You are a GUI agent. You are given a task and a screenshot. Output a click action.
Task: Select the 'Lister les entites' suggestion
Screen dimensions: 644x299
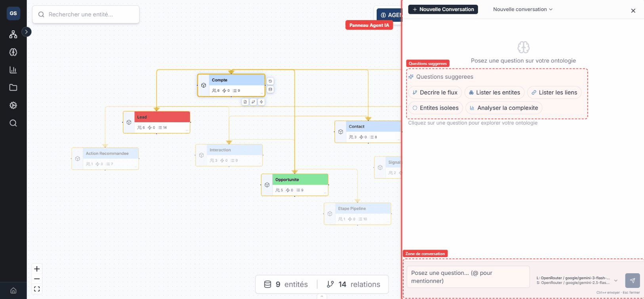coord(494,93)
